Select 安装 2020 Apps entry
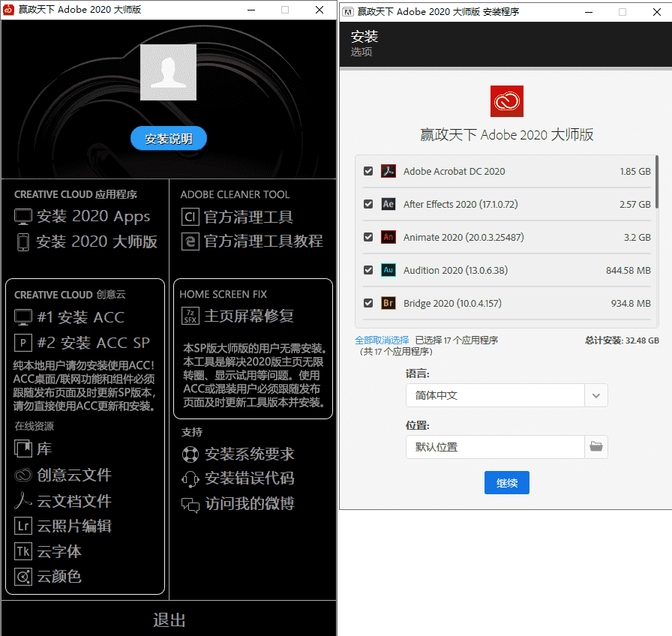 coord(93,217)
